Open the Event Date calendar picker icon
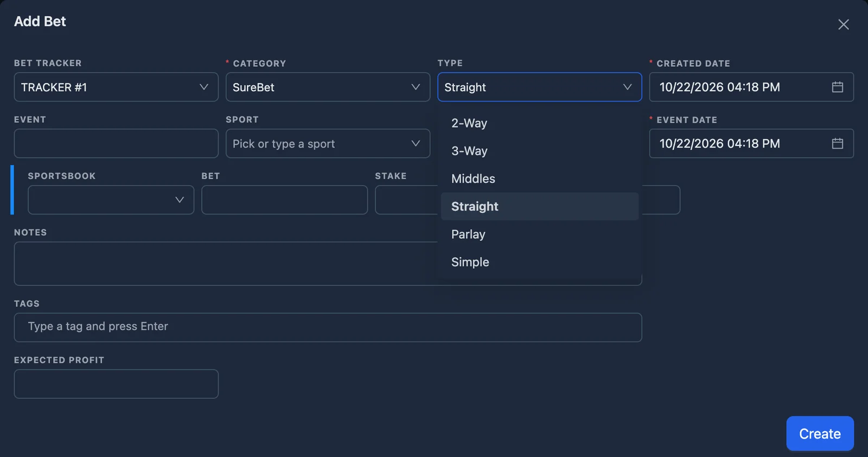 tap(837, 143)
